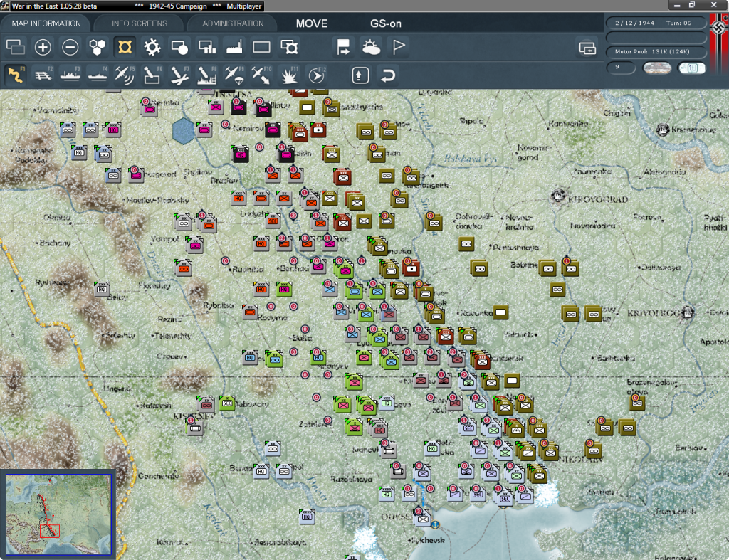Viewport: 729px width, 560px height.
Task: Select the F6 bomb unit mode icon
Action: pyautogui.click(x=152, y=75)
